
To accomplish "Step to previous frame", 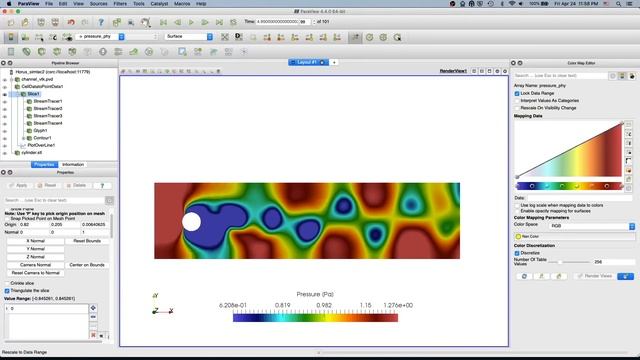I will click(x=177, y=22).
